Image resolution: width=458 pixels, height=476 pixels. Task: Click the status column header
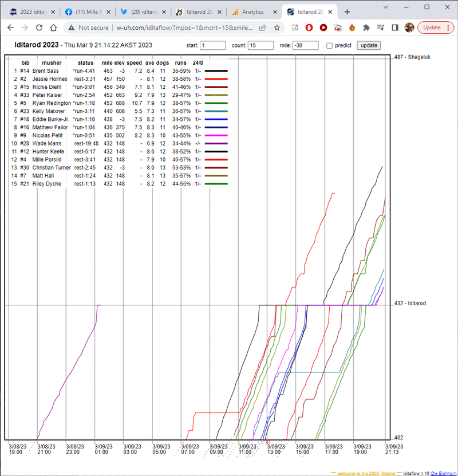click(x=85, y=63)
